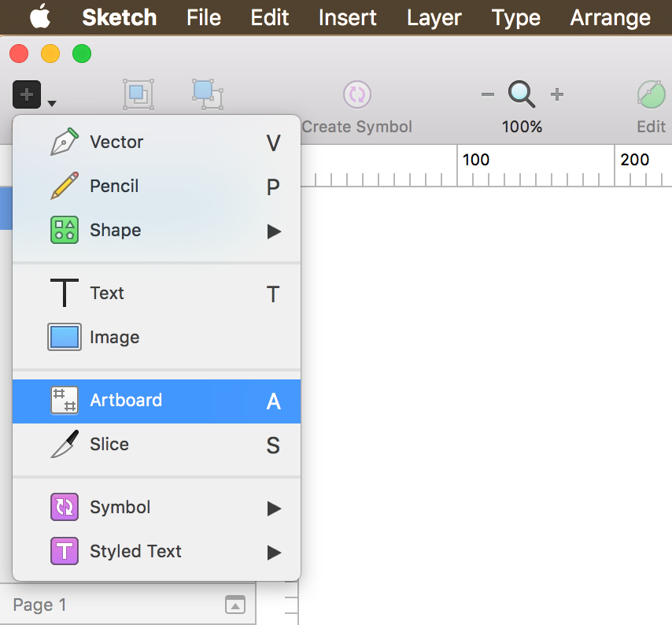The width and height of the screenshot is (672, 625).
Task: Choose the Pencil menu item
Action: 157,187
